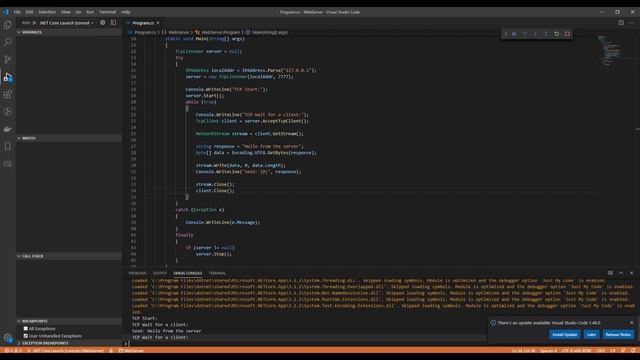Open the Source Control view
Screen dimensions: 640x360
(x=8, y=60)
